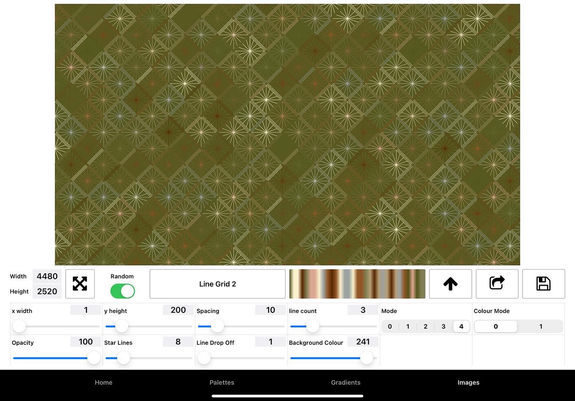Click the Background Colour slider handle

coord(366,358)
